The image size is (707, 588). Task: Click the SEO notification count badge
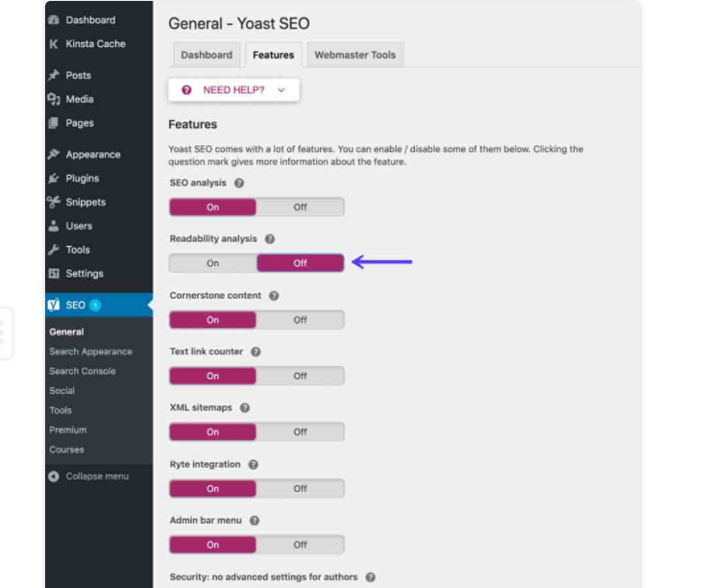tap(95, 306)
